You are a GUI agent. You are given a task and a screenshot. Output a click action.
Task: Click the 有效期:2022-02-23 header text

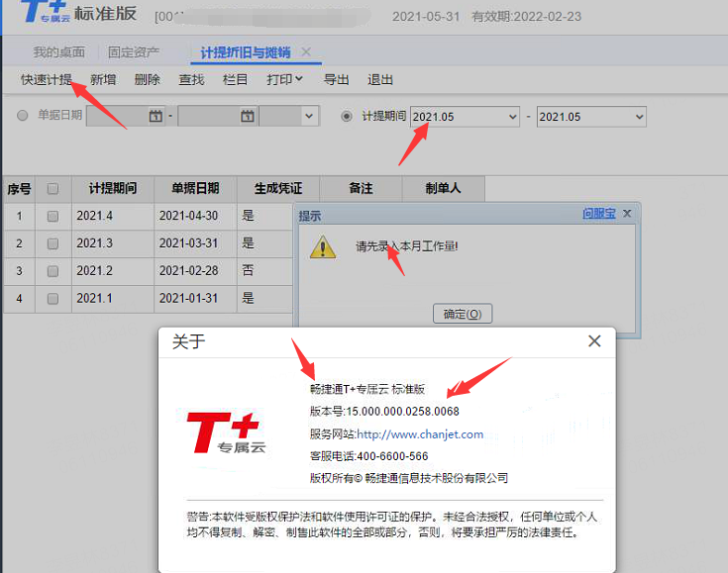(x=527, y=17)
